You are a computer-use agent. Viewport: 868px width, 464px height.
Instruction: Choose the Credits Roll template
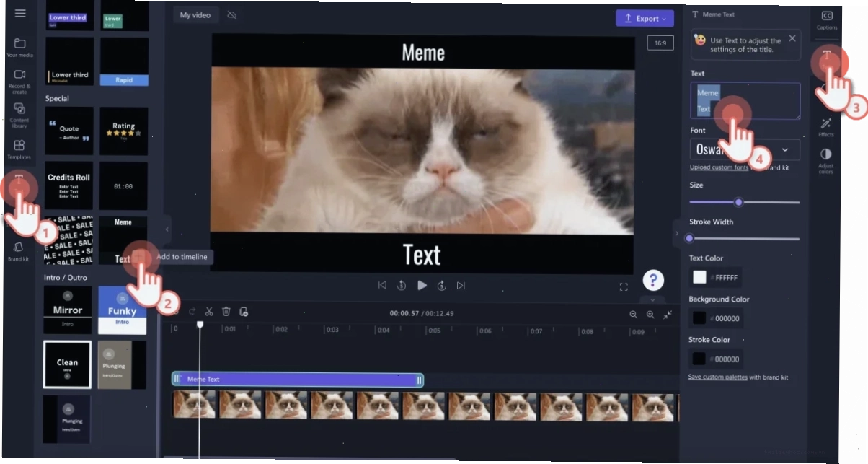(x=69, y=185)
